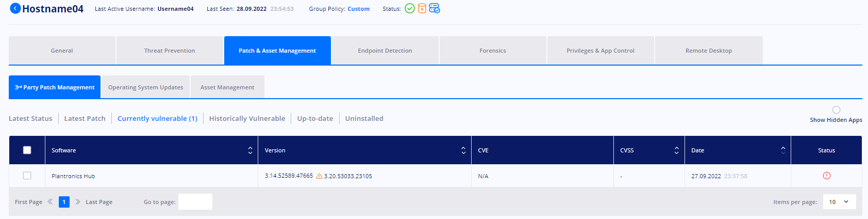Select the Plantronics Hub row checkbox
The image size is (868, 219).
(x=27, y=176)
